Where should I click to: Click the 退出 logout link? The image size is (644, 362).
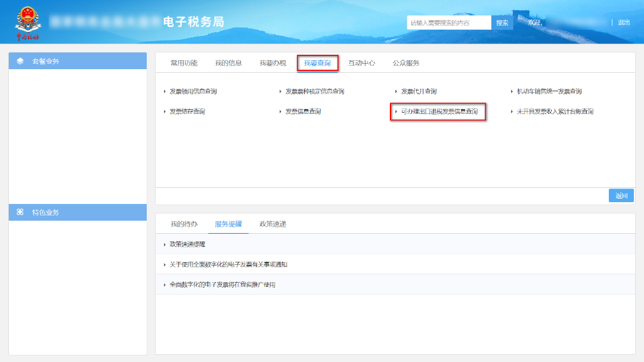click(x=624, y=23)
